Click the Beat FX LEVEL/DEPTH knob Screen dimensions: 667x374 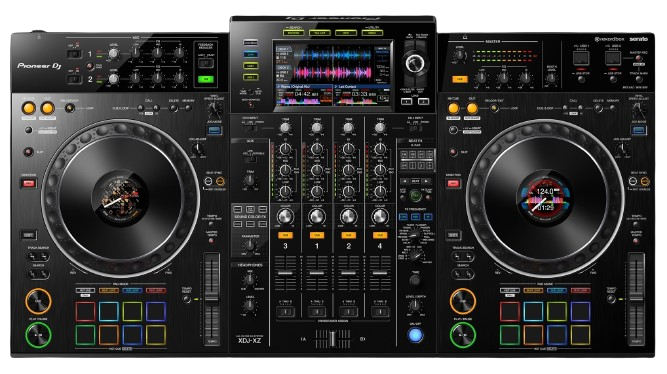coord(415,306)
